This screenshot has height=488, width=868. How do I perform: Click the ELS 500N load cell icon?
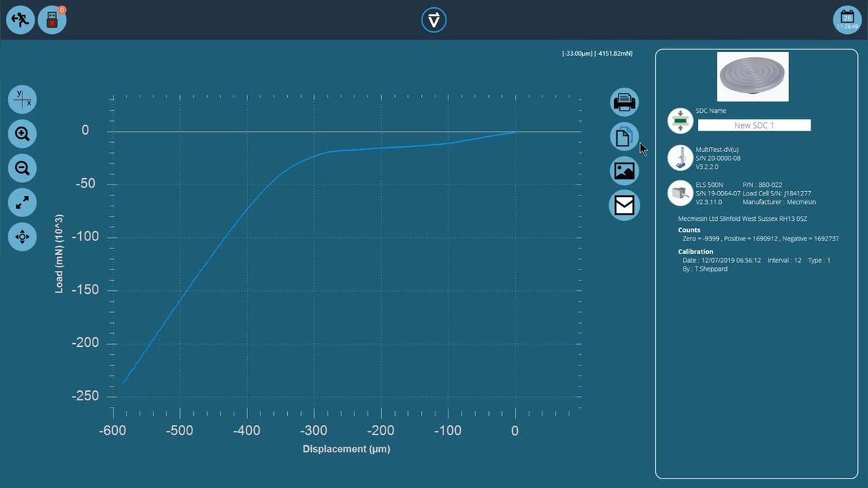tap(680, 193)
